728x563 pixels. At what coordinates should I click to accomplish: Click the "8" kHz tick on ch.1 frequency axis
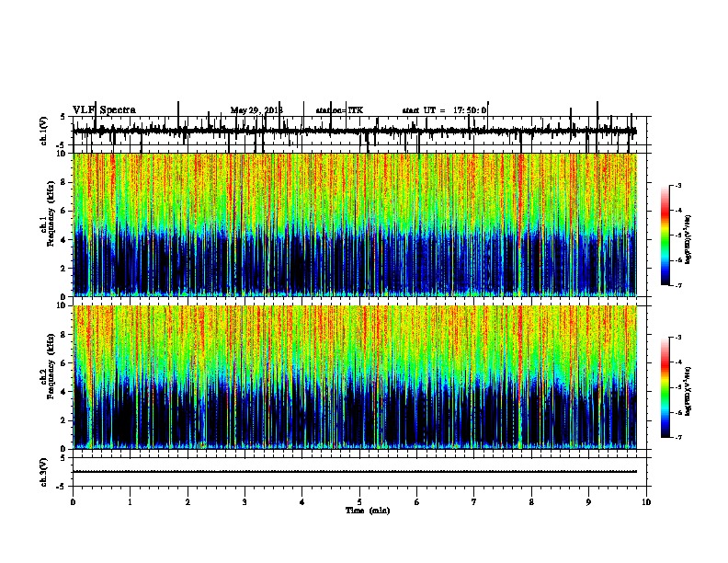(x=64, y=182)
